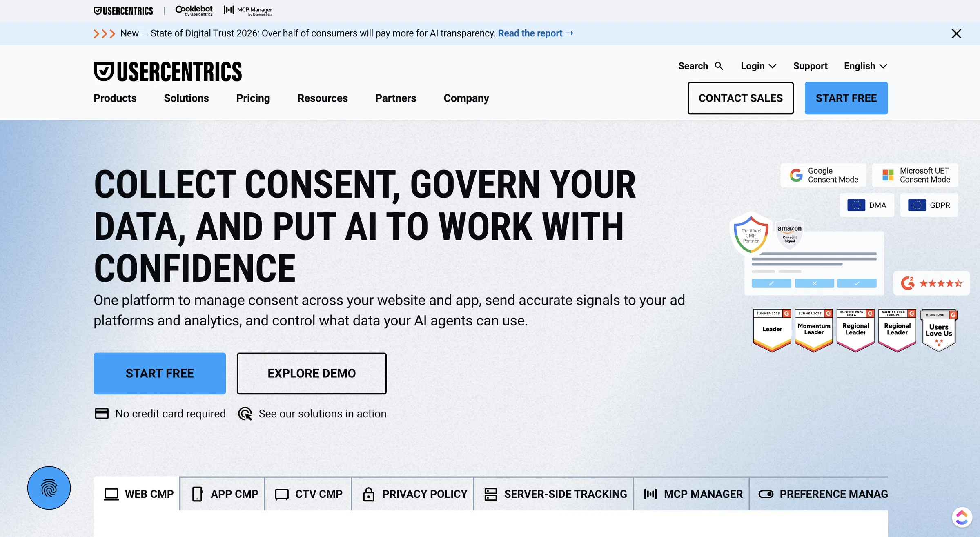Viewport: 980px width, 537px height.
Task: Switch to the CTV CMP tab
Action: (x=308, y=494)
